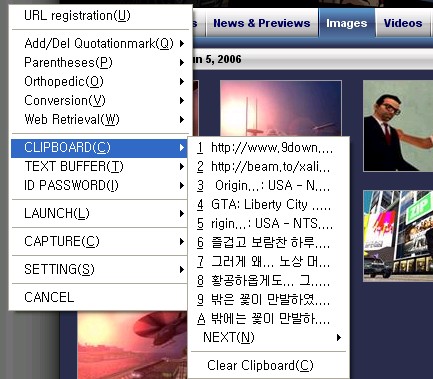Expand the NEXT clipboard entries arrow
This screenshot has height=379, width=433.
pos(339,337)
